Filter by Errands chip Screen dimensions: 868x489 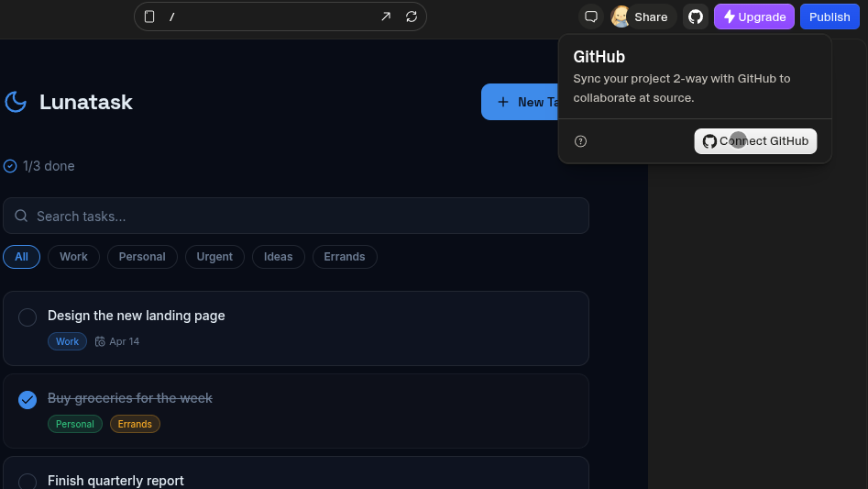345,257
